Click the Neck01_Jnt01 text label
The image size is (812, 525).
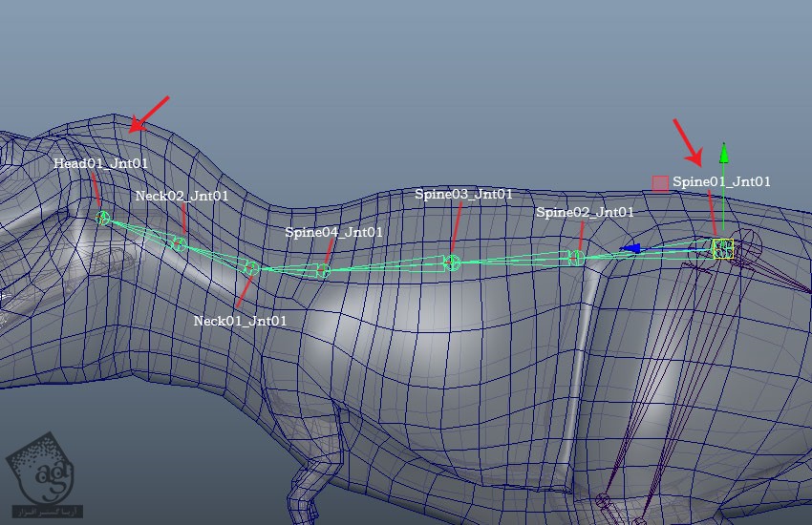pos(240,321)
